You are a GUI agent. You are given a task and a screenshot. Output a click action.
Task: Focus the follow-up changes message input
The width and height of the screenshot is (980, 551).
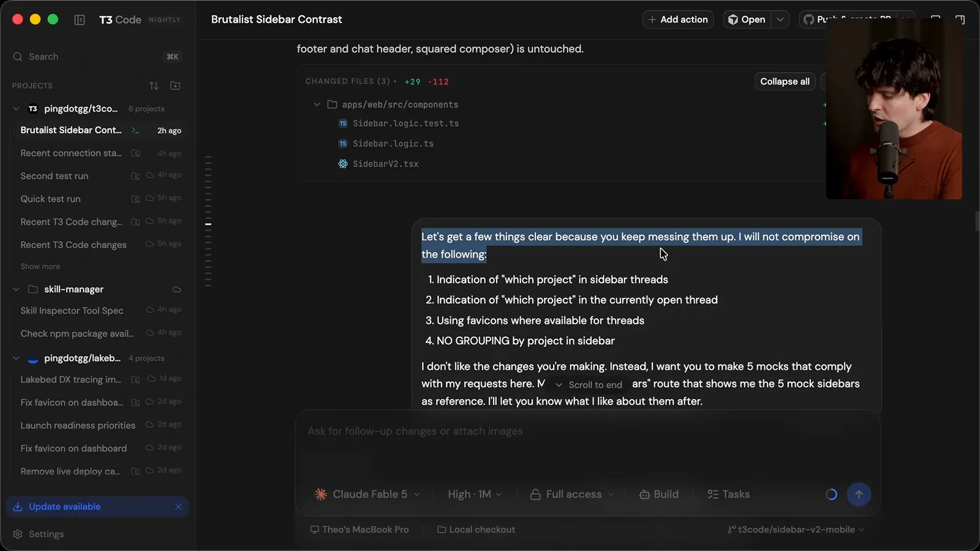[x=588, y=431]
